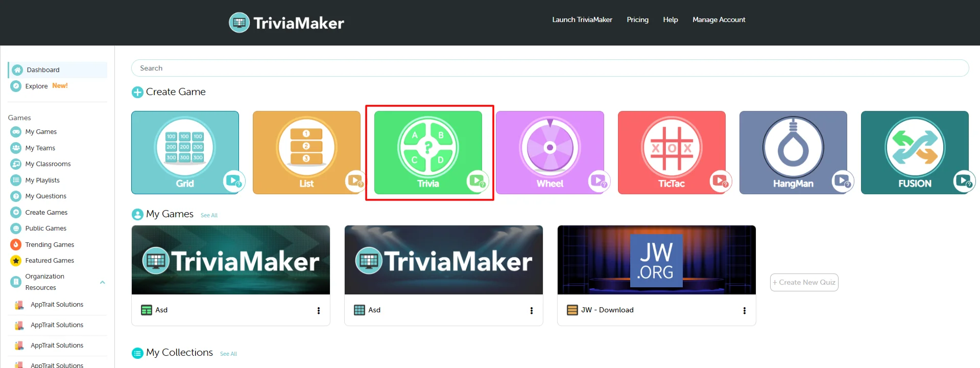The width and height of the screenshot is (980, 368).
Task: Play the Trivia tutorial video icon
Action: pyautogui.click(x=477, y=181)
